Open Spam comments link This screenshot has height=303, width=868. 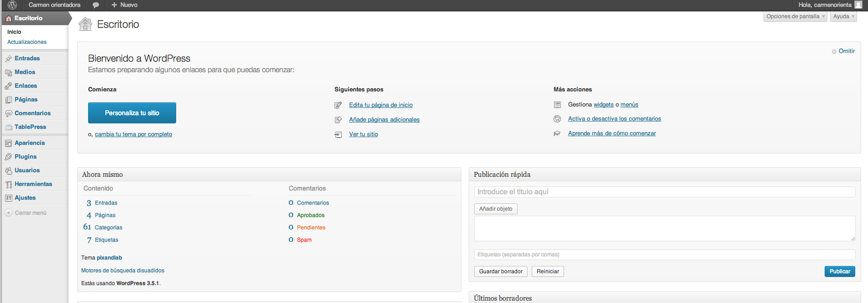tap(304, 240)
